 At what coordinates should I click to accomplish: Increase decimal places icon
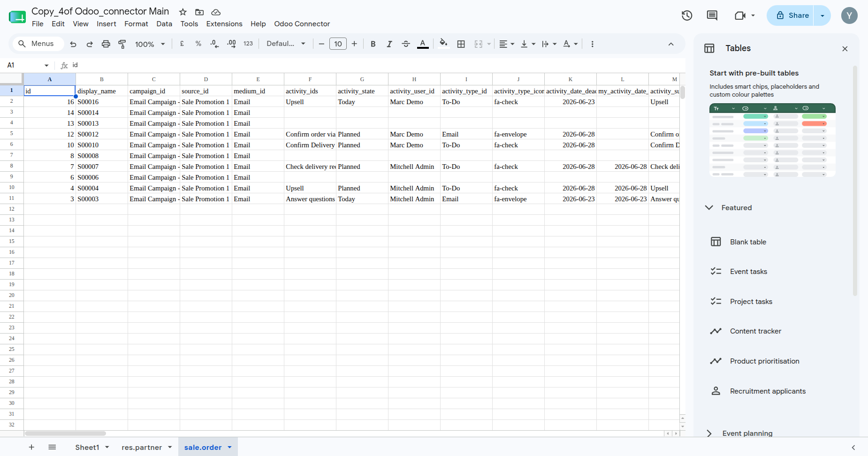(x=231, y=44)
